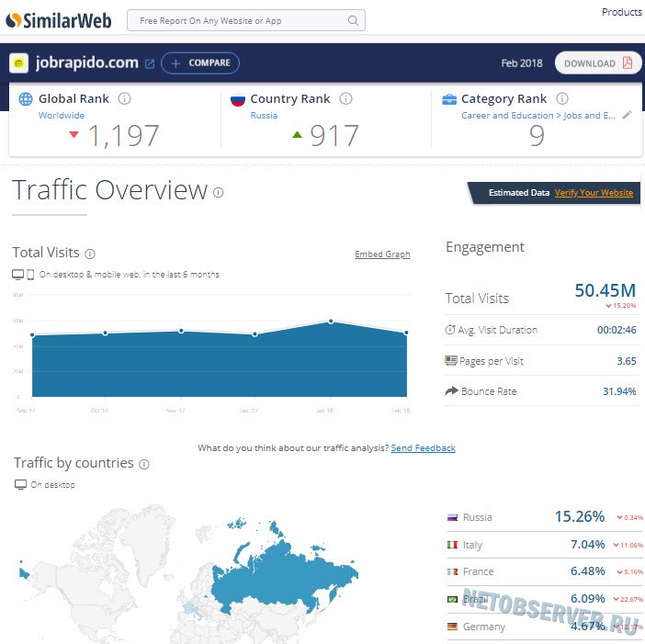Click the Russia link under Country Rank
This screenshot has width=645, height=644.
(x=264, y=116)
